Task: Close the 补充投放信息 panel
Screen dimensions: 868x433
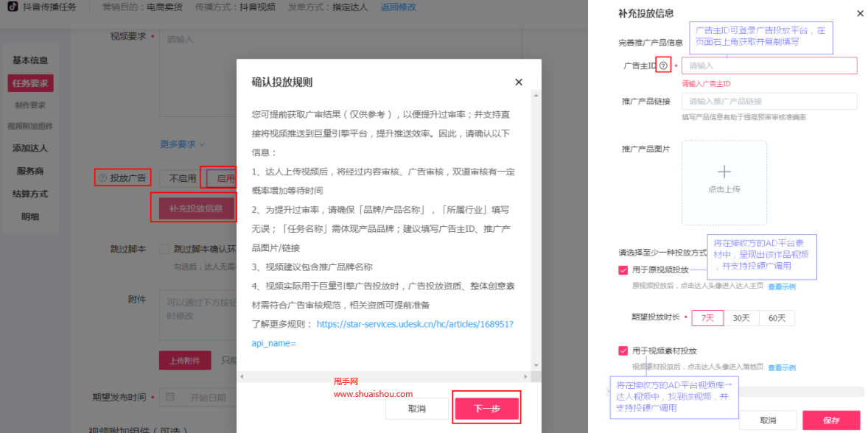Action: click(860, 13)
